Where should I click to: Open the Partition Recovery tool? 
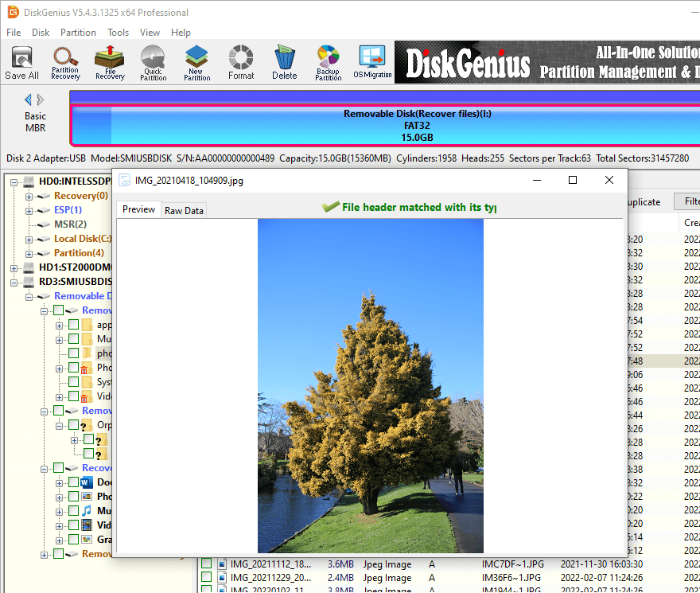[65, 62]
